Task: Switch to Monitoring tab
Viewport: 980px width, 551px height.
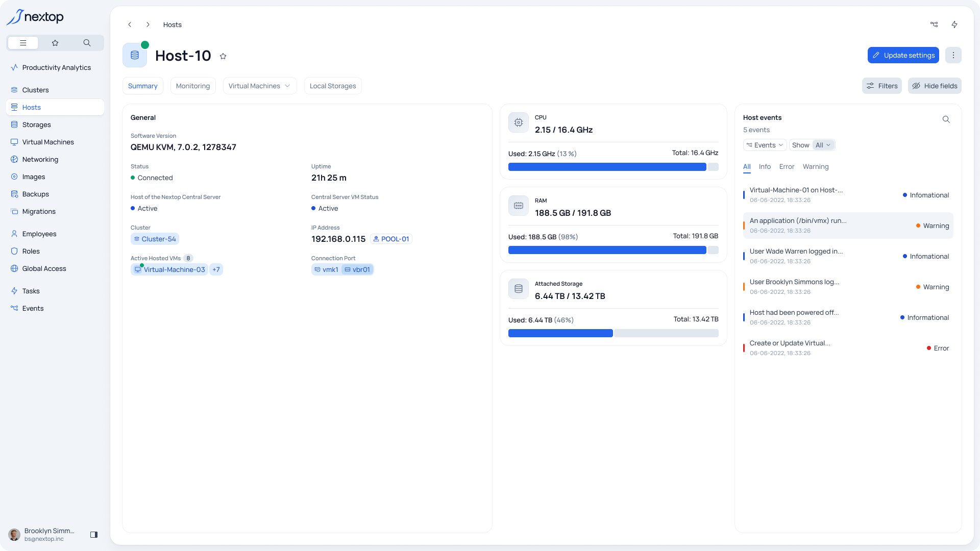Action: coord(193,86)
